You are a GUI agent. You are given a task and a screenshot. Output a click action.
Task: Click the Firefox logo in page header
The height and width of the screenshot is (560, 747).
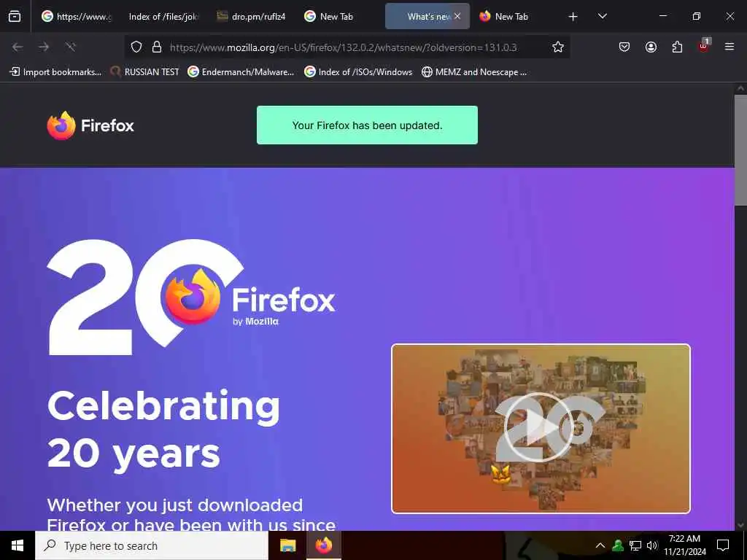pyautogui.click(x=90, y=125)
